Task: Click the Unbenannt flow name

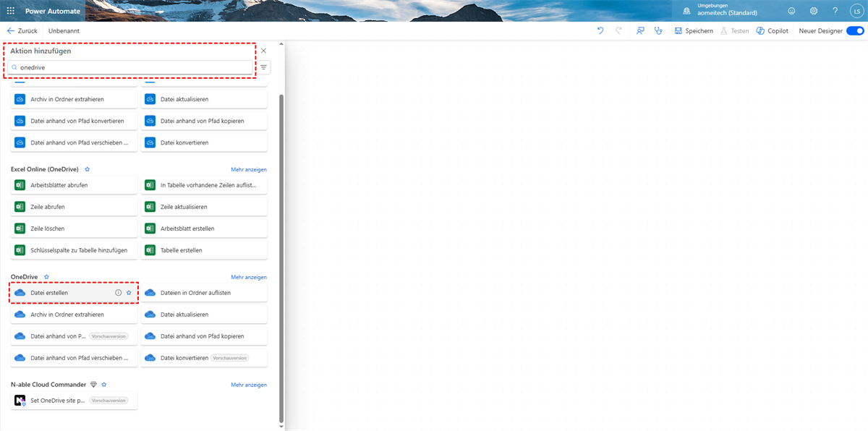Action: point(64,31)
